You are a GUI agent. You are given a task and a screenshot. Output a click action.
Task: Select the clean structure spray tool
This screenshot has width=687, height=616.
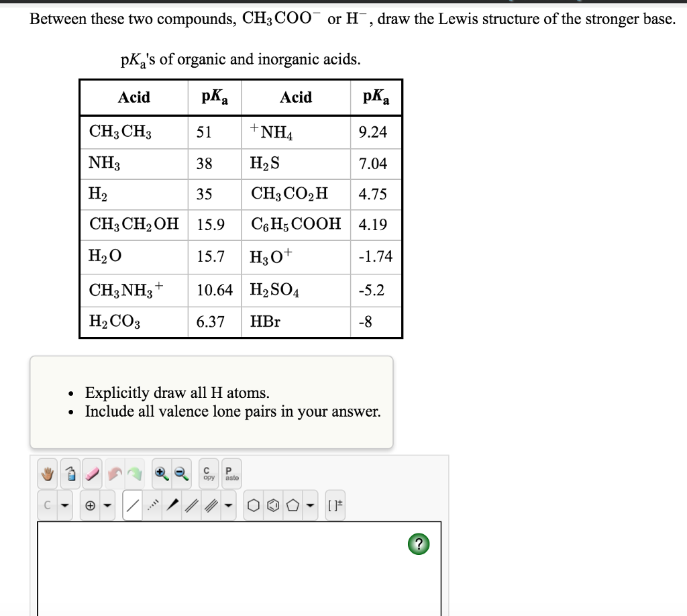point(69,473)
